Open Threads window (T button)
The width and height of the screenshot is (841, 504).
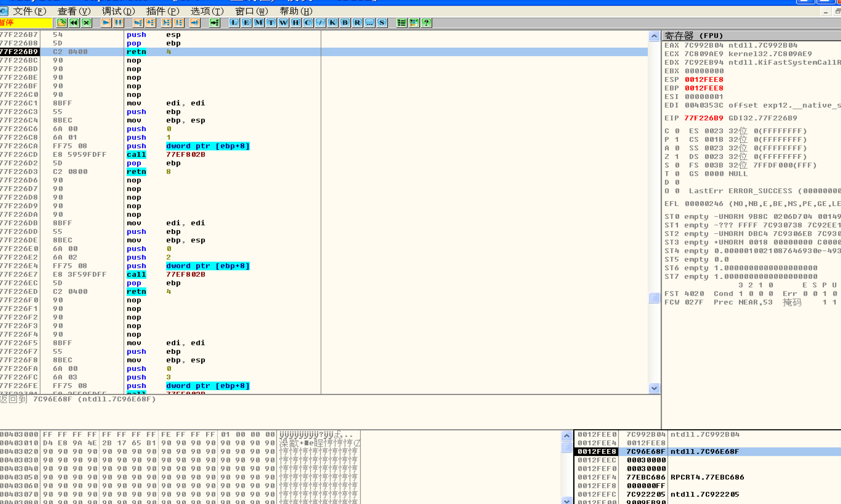point(271,23)
